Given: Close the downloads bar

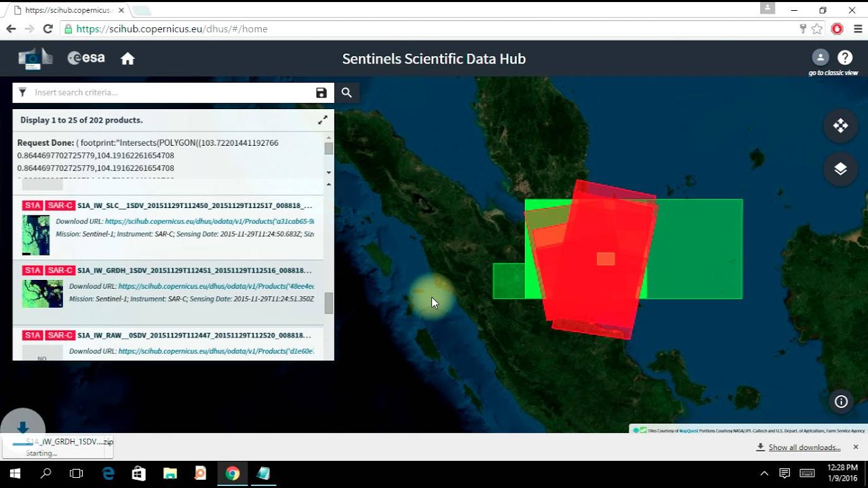Looking at the screenshot, I should [x=856, y=447].
